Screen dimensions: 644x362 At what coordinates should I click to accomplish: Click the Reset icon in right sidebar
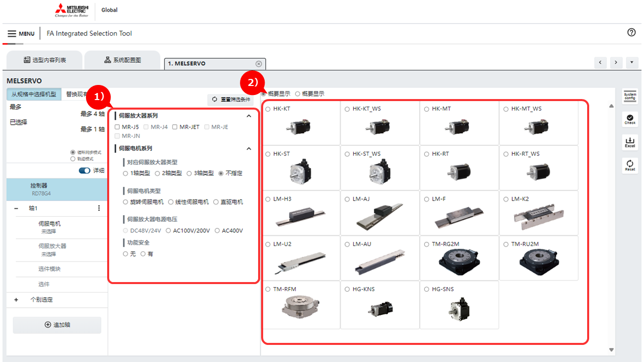630,165
